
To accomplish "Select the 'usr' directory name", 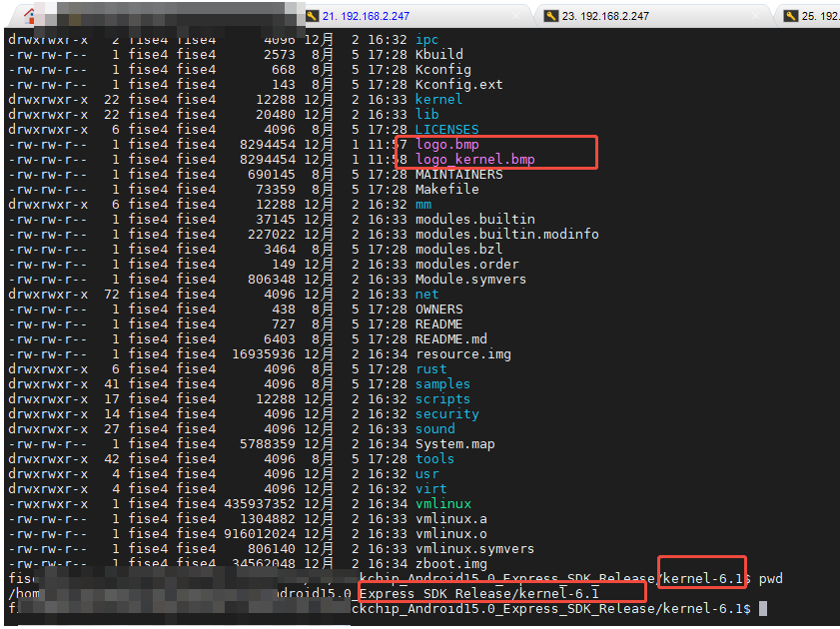I will pyautogui.click(x=426, y=474).
